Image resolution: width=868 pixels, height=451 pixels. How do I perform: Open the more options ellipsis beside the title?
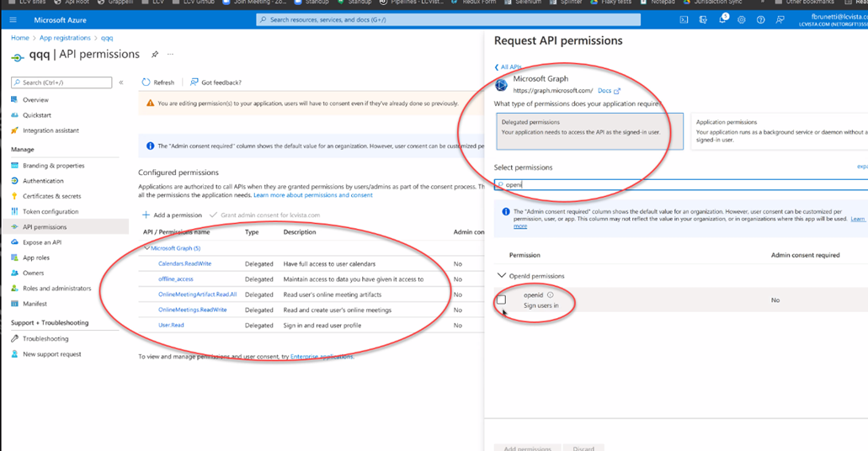coord(171,55)
